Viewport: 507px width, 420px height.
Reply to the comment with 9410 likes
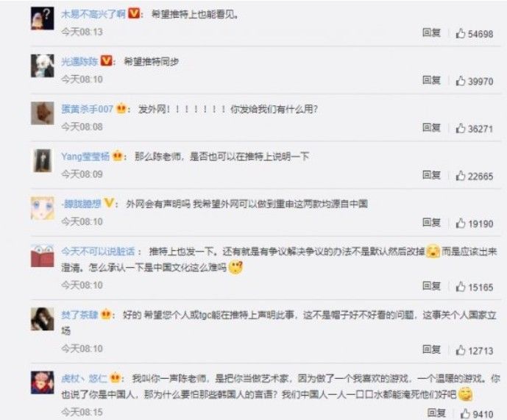coord(436,413)
